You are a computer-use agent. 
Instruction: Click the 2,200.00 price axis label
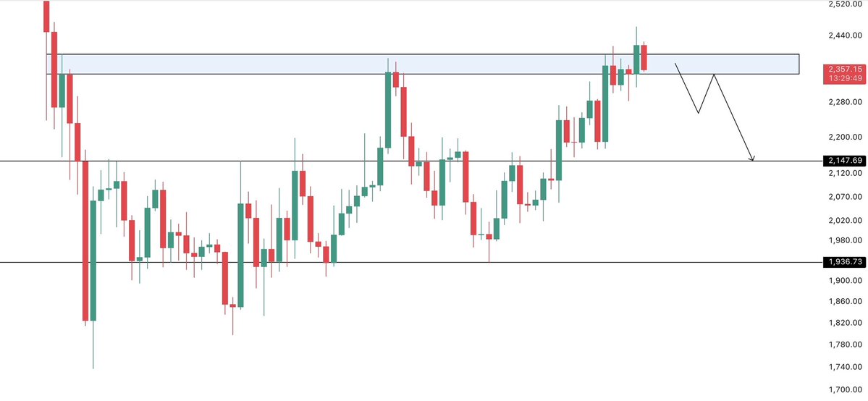tap(845, 137)
